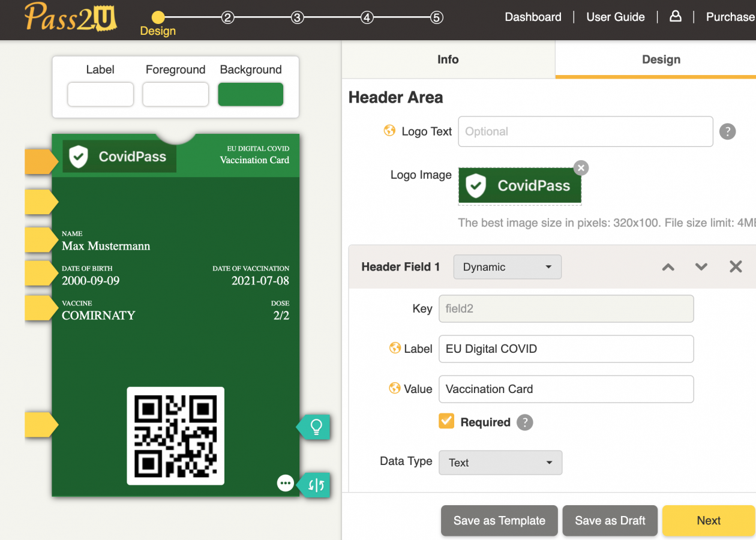This screenshot has width=756, height=540.
Task: Select the orange header area arrow marker
Action: click(x=41, y=161)
